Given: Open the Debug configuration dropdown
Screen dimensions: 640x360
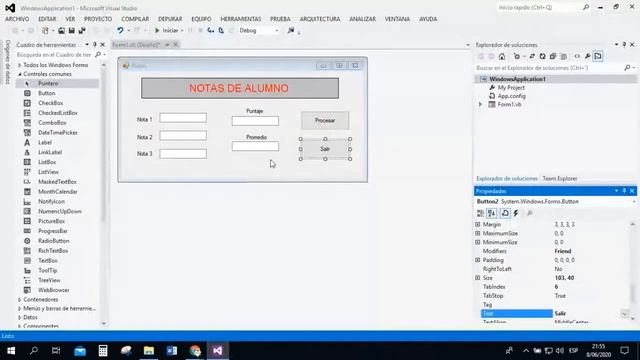Looking at the screenshot, I should pos(277,31).
